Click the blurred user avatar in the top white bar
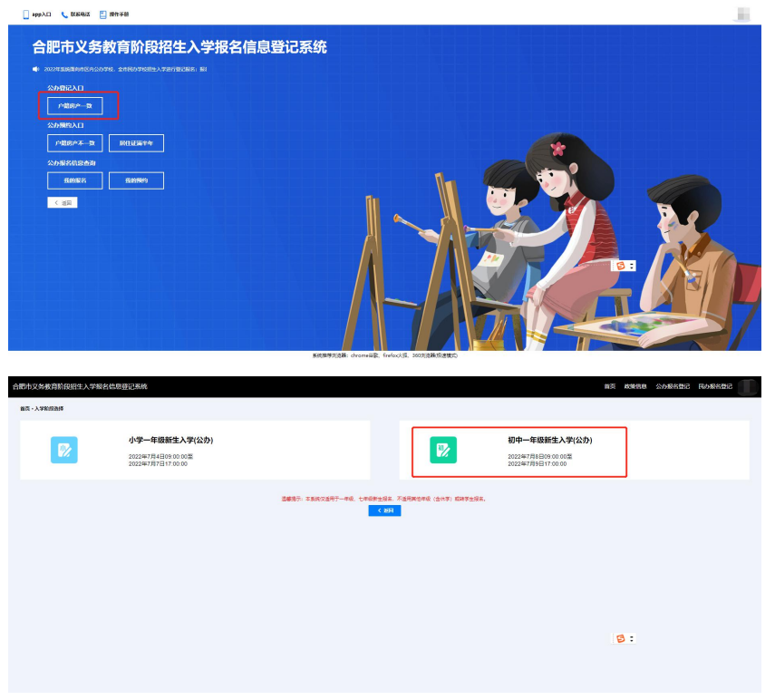The height and width of the screenshot is (700, 775). pos(743,15)
